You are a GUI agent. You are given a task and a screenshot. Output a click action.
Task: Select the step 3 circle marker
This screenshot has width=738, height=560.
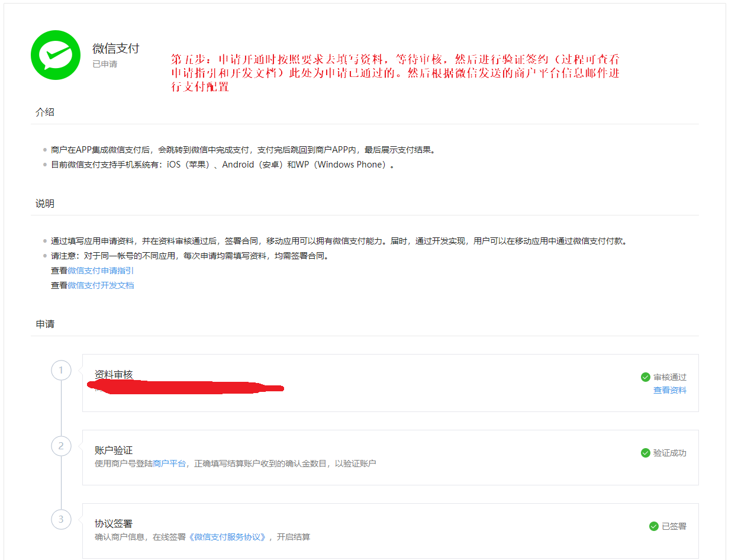(61, 520)
